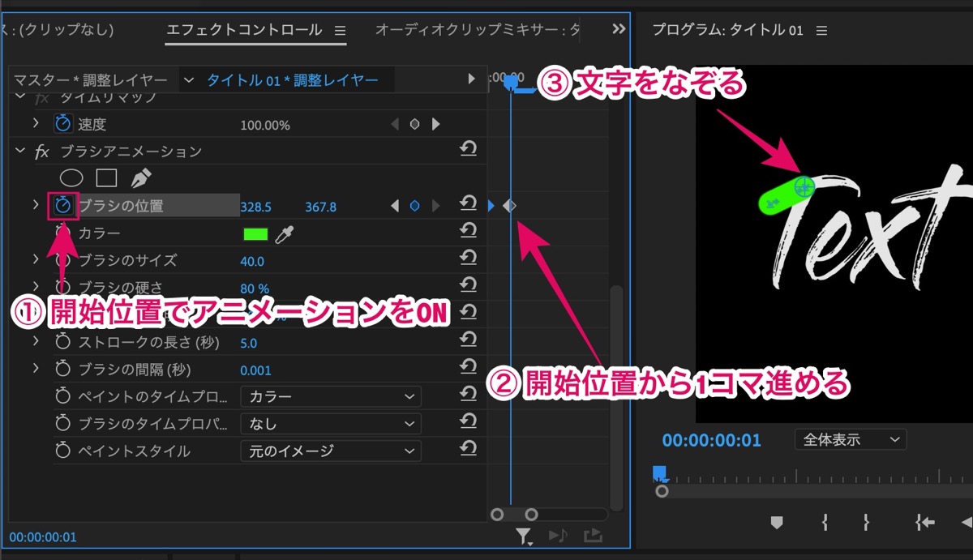The height and width of the screenshot is (560, 973).
Task: Open the ペイントのタイムプロ dropdown showing カラー
Action: coord(331,396)
